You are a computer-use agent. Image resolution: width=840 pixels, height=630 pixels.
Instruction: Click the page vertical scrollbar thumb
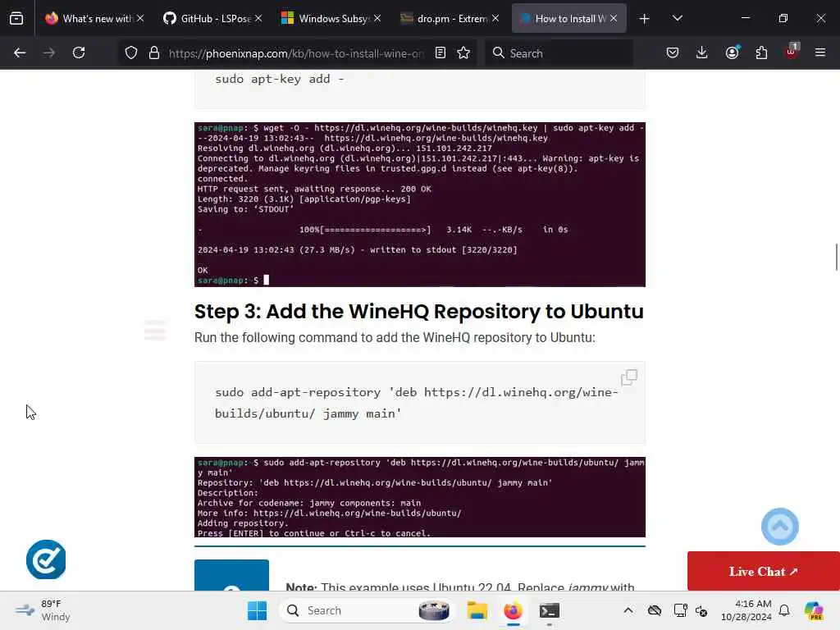[x=836, y=257]
